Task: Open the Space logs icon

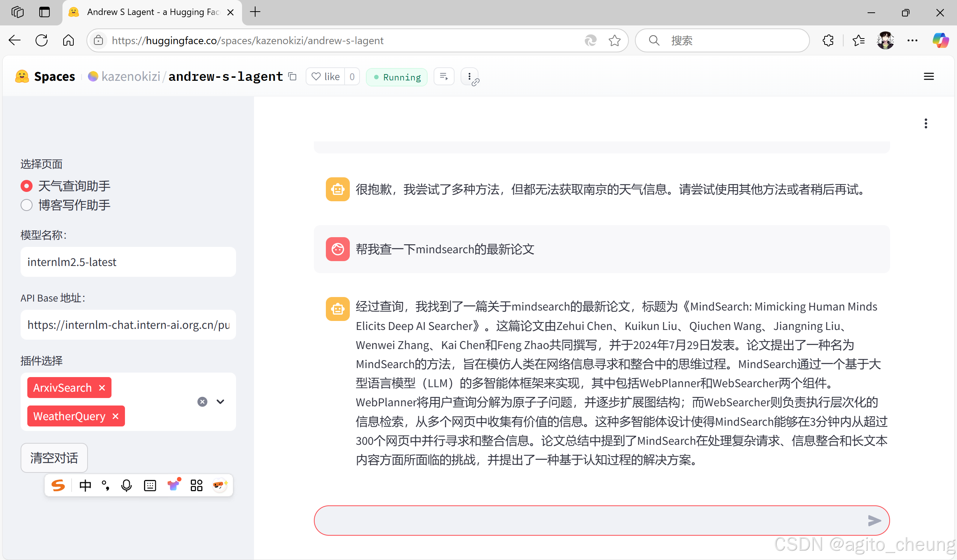Action: point(444,77)
